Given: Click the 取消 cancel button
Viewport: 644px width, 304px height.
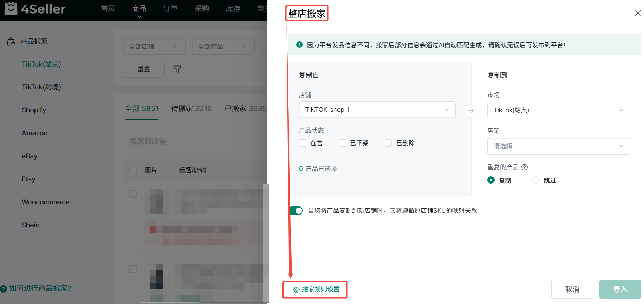Looking at the screenshot, I should [572, 289].
